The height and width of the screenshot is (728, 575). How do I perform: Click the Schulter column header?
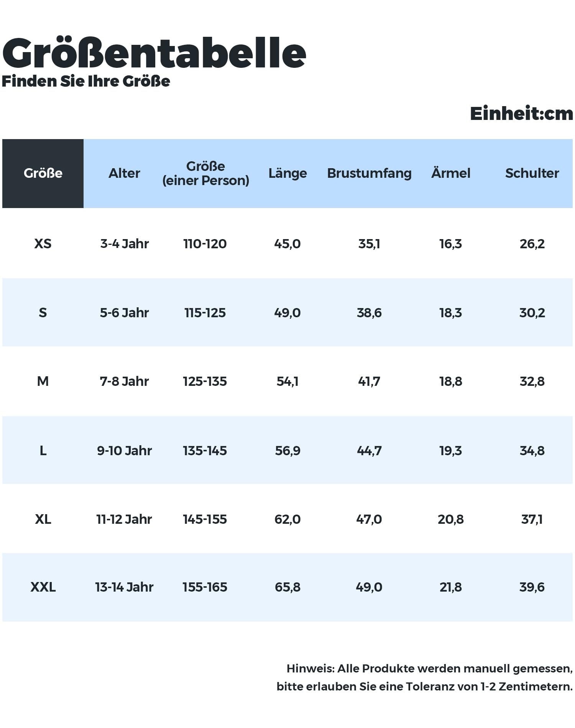coord(532,173)
